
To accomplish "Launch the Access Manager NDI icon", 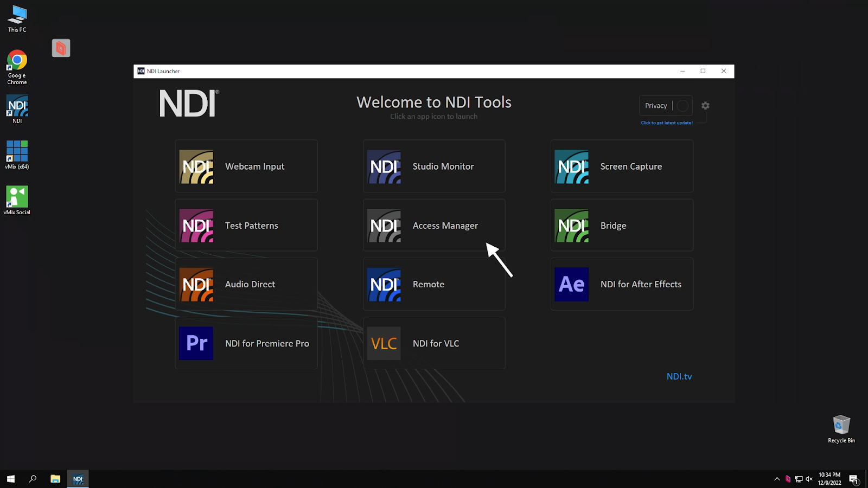I will click(384, 226).
